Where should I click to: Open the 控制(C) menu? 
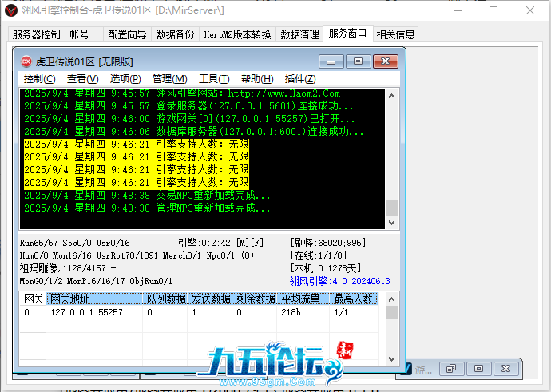click(x=40, y=79)
